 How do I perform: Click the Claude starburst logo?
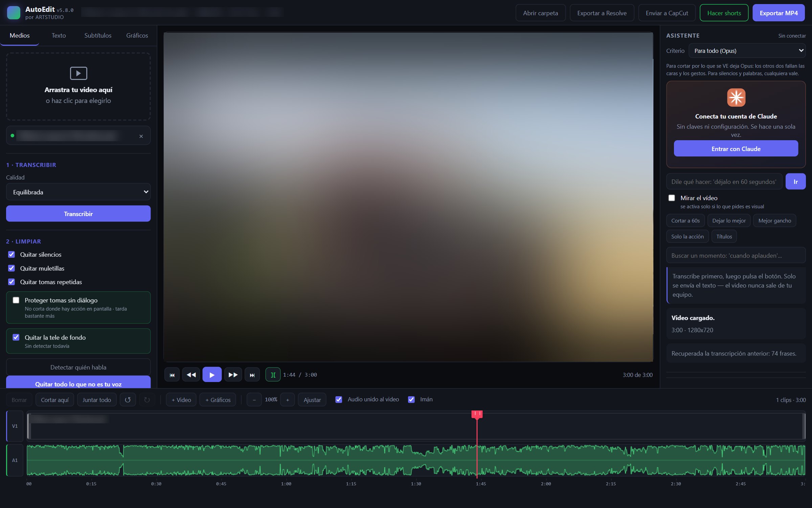pyautogui.click(x=736, y=98)
